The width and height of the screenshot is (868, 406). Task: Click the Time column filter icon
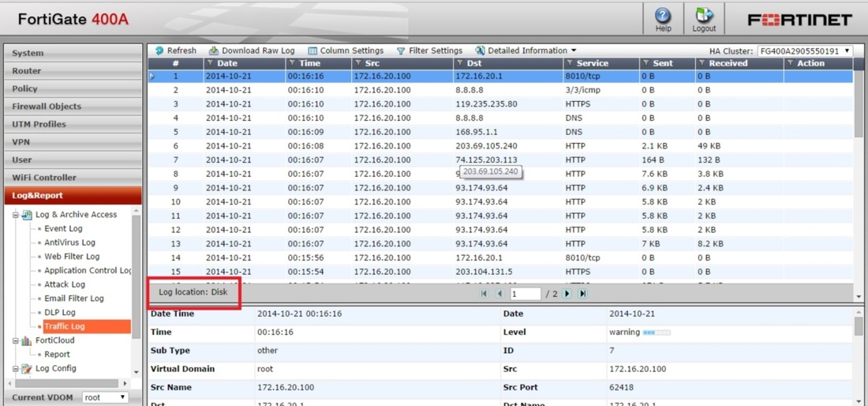pyautogui.click(x=293, y=63)
